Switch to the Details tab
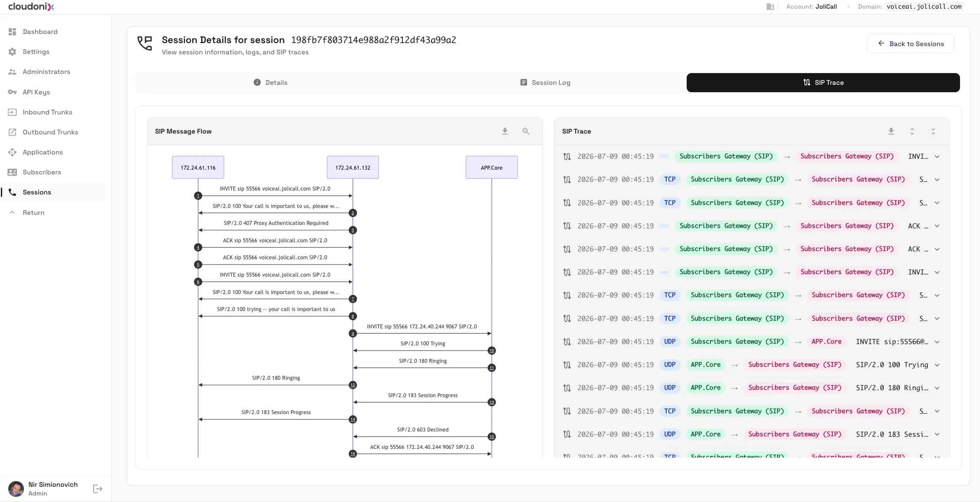 coord(270,83)
